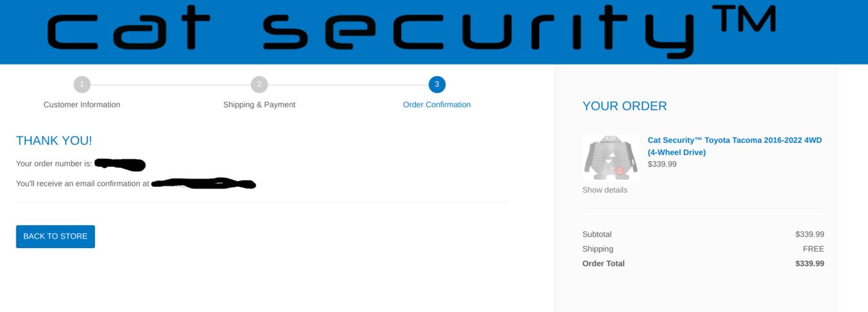Click the redacted confirmation email address

point(203,184)
